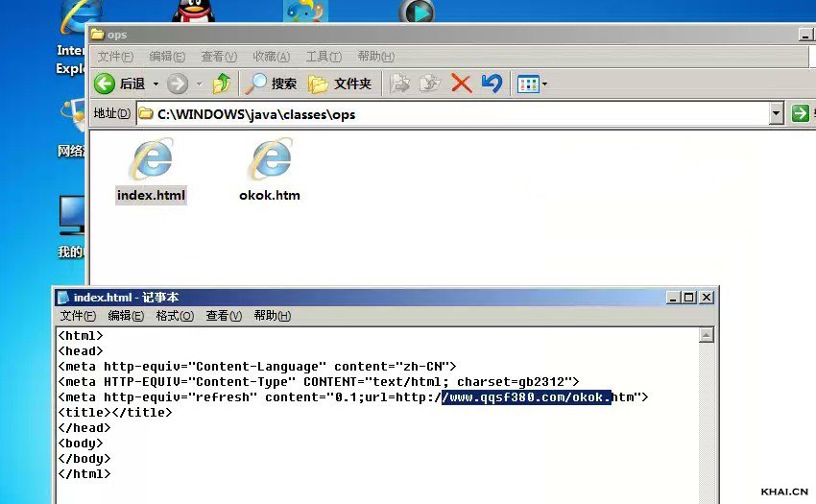816x504 pixels.
Task: Click Notepad's scrollbar up arrow
Action: click(x=707, y=335)
